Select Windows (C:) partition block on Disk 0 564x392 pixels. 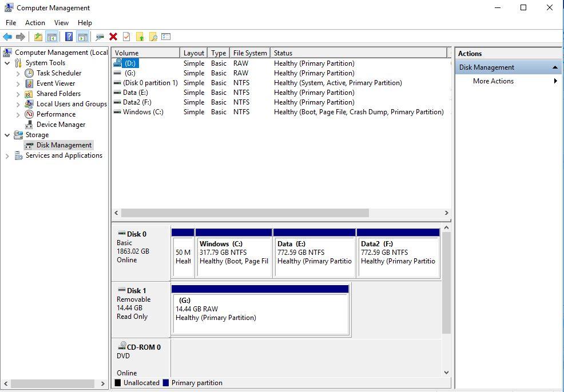coord(234,253)
